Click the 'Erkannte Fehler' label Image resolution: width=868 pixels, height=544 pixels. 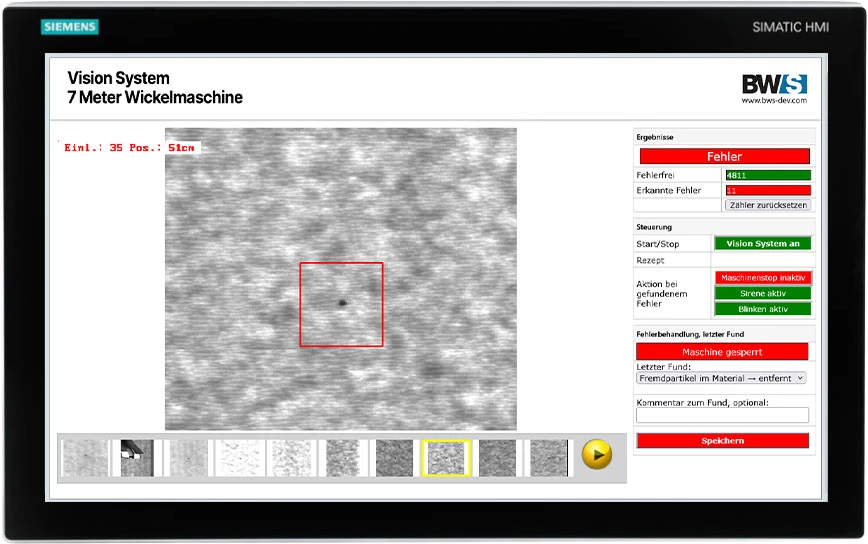[x=669, y=190]
